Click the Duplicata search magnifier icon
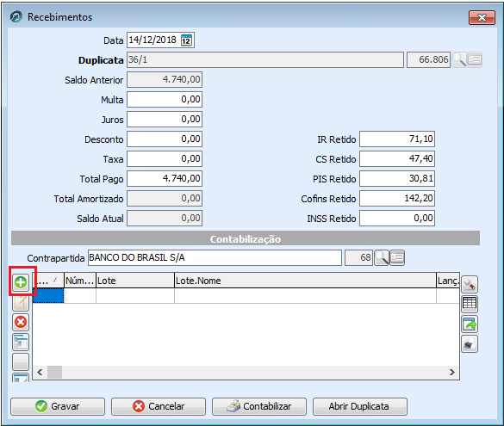Image resolution: width=504 pixels, height=426 pixels. 459,59
